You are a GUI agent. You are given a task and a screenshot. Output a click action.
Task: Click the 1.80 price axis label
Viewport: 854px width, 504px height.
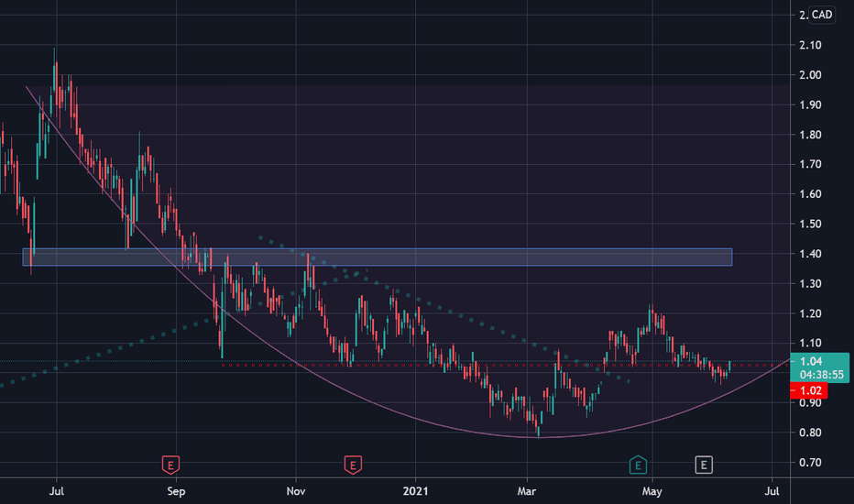click(x=810, y=135)
